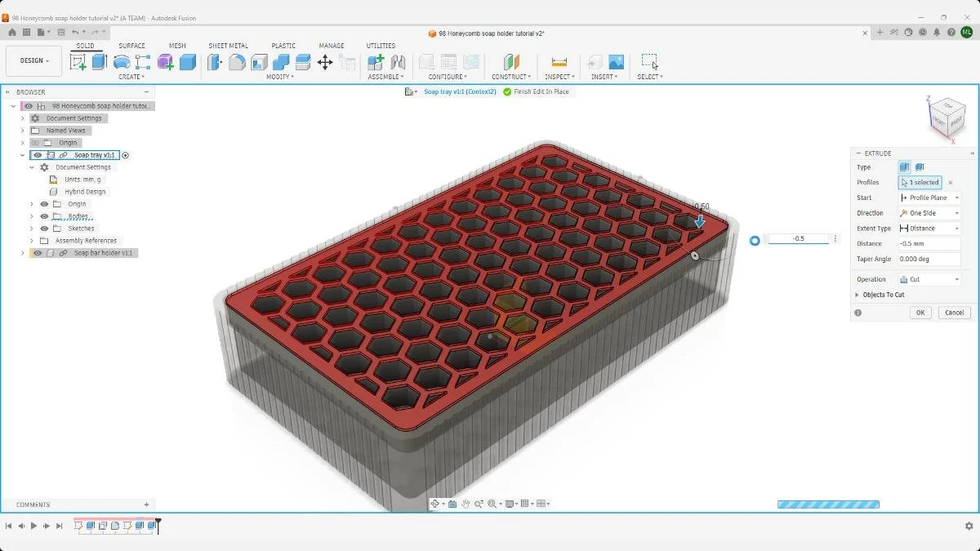Choose the Extrude tool in the toolbar
This screenshot has height=551, width=980.
click(x=99, y=62)
